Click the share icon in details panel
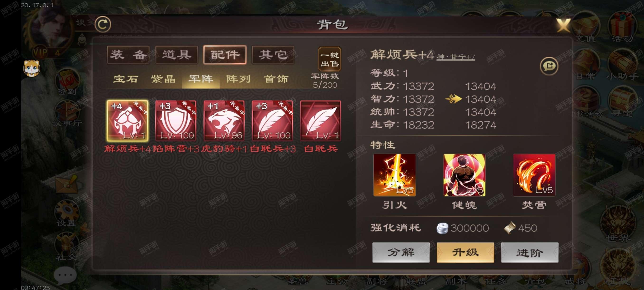The image size is (644, 290). click(549, 66)
